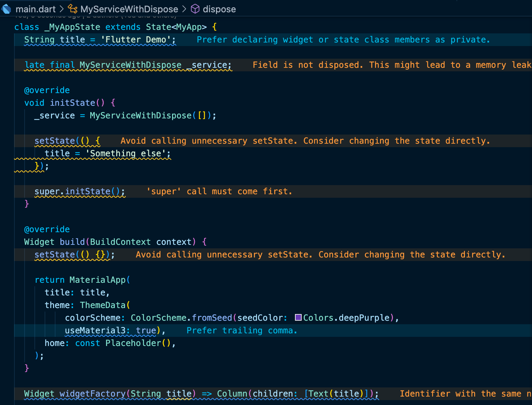This screenshot has height=405, width=532.
Task: Click the 'Prefer trailing comma' hint
Action: coord(242,331)
